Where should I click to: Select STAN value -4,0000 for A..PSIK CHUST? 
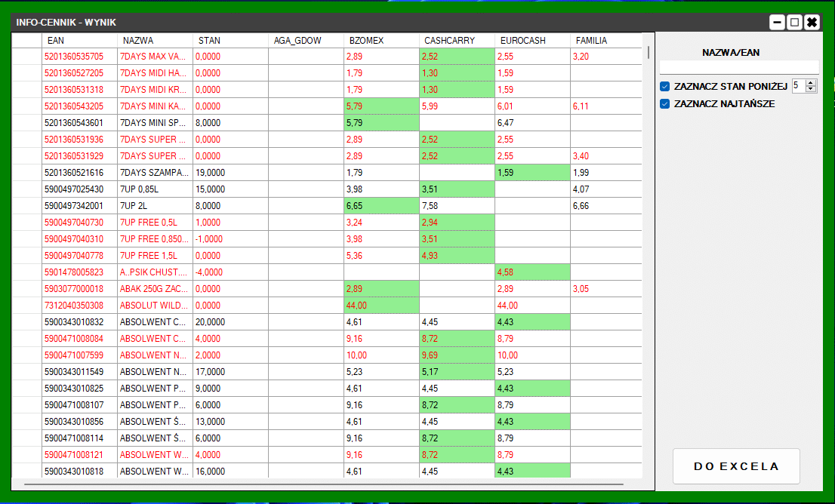tap(230, 272)
